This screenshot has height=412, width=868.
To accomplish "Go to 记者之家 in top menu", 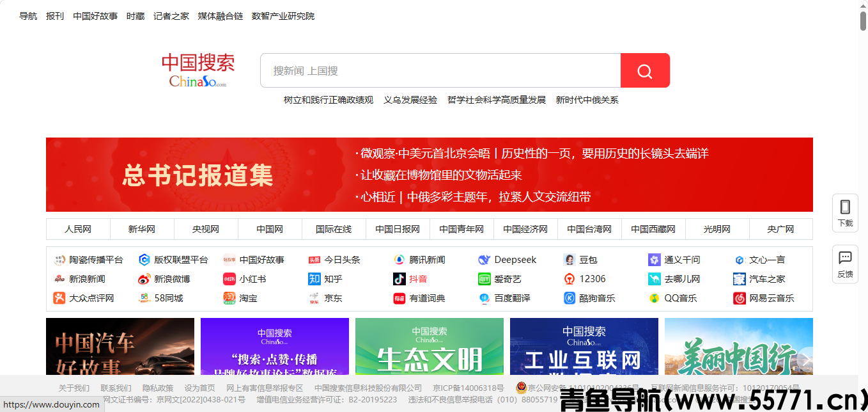I will click(x=171, y=16).
